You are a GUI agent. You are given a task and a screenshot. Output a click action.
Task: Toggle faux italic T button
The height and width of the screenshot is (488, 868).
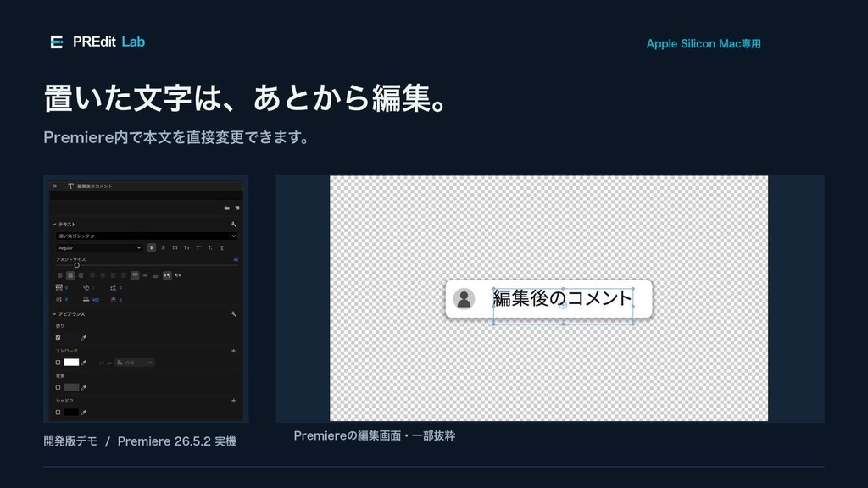pos(163,248)
